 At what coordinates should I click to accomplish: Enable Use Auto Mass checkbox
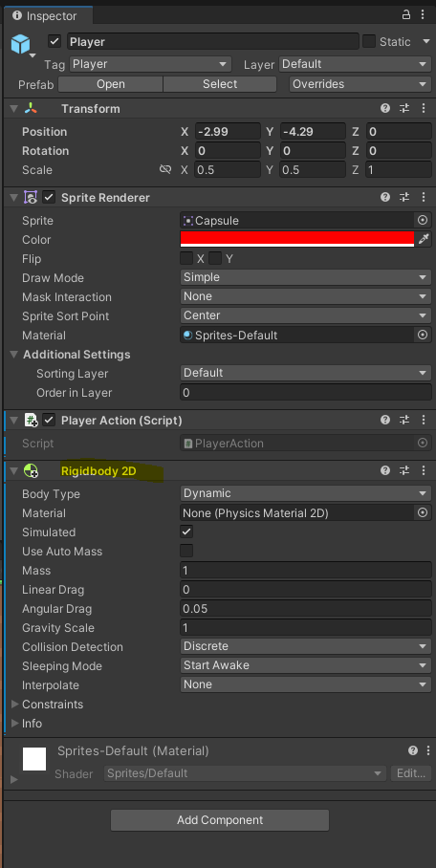point(186,551)
